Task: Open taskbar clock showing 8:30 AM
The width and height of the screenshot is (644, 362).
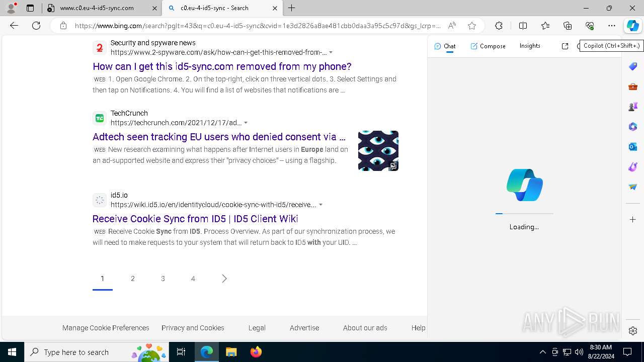Action: (601, 352)
